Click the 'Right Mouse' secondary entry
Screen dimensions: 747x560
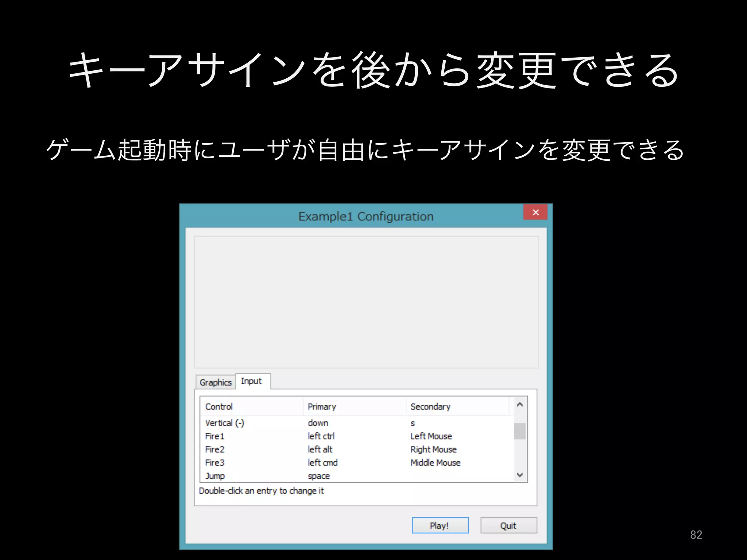(433, 449)
